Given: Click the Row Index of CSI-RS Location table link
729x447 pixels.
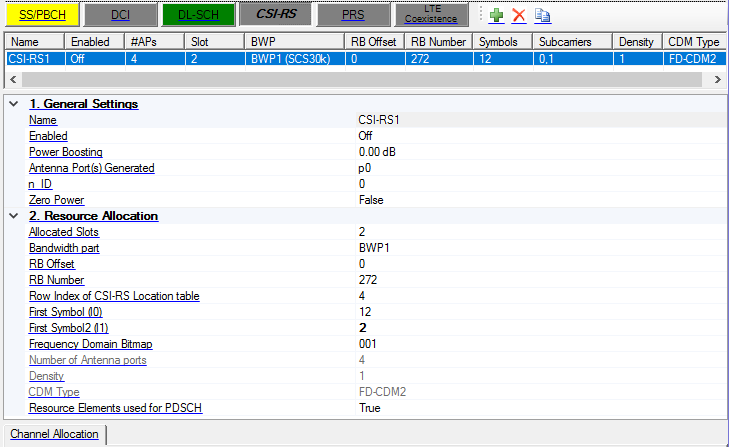Looking at the screenshot, I should click(114, 296).
